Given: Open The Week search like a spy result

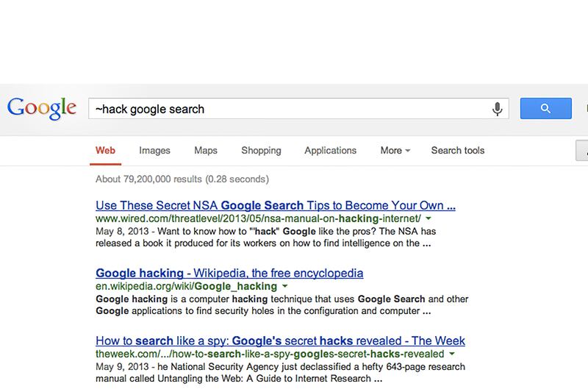Looking at the screenshot, I should 280,341.
